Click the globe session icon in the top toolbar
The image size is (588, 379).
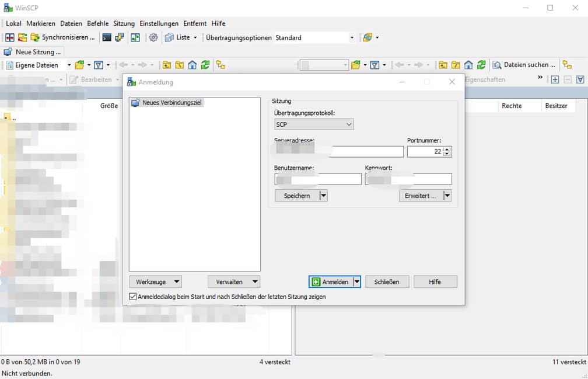tap(368, 37)
